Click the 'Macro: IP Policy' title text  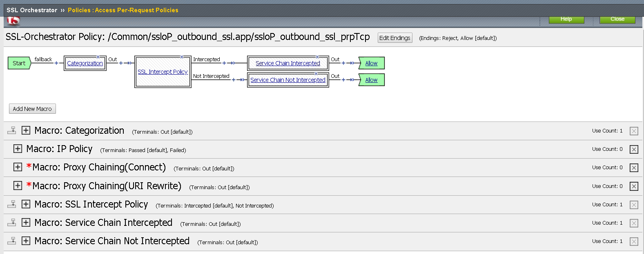coord(59,149)
